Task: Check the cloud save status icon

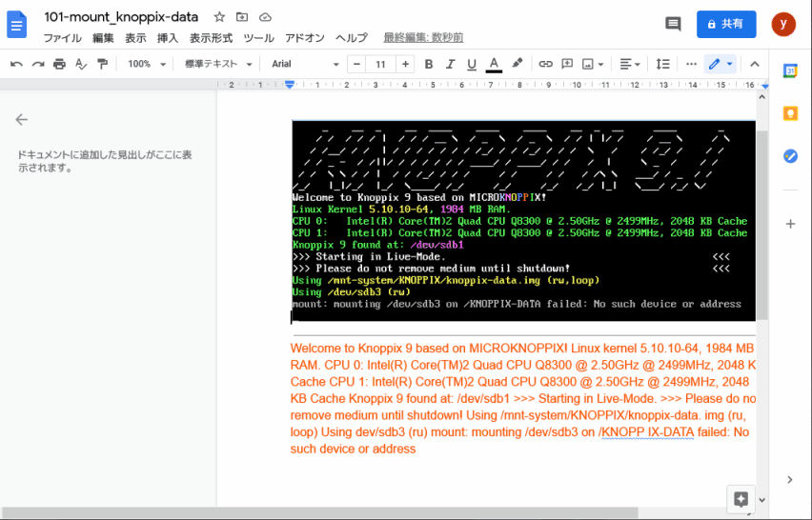Action: (265, 17)
